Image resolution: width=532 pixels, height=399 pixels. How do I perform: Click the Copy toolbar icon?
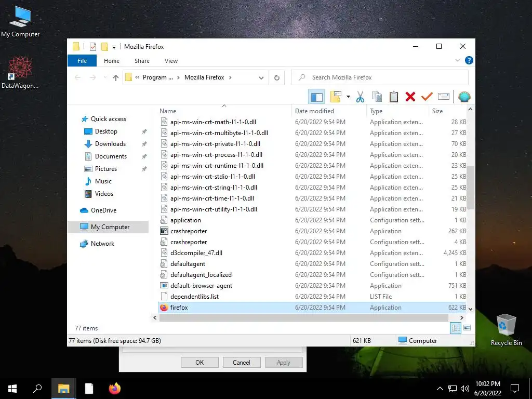pos(377,97)
